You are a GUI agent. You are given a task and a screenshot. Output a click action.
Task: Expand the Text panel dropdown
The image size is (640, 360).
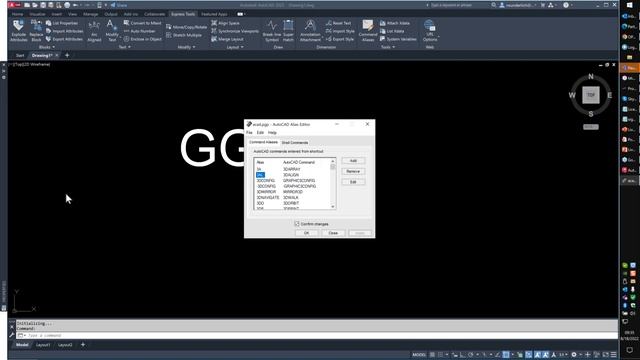[x=124, y=47]
